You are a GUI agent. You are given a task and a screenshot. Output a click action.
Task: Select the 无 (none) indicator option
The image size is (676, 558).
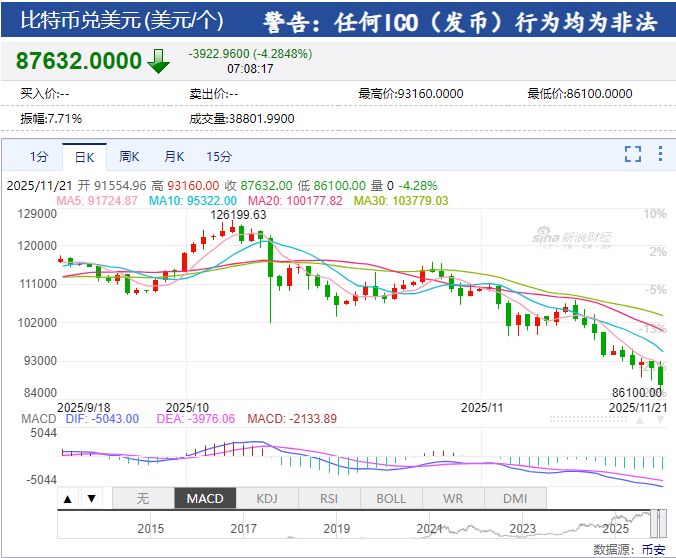[142, 498]
